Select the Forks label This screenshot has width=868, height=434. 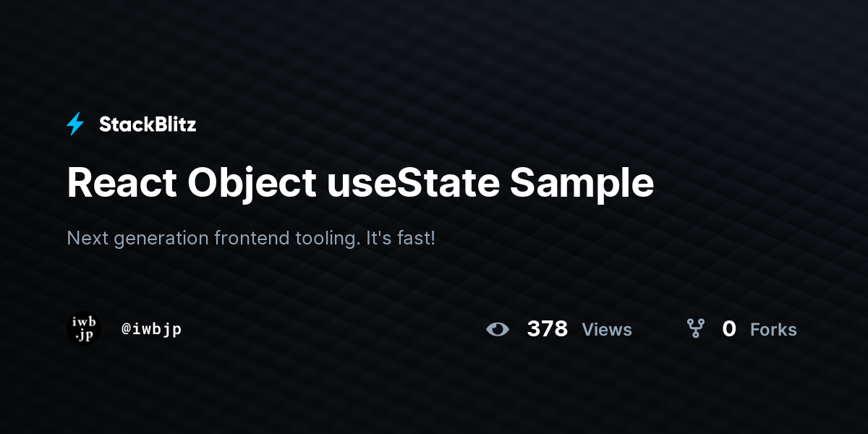pos(773,330)
